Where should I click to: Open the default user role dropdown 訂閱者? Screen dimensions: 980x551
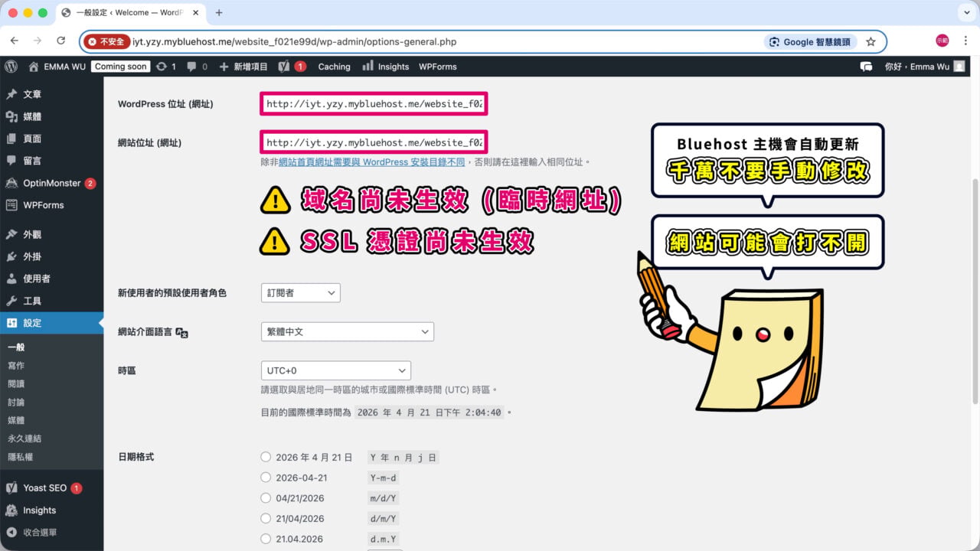[301, 292]
